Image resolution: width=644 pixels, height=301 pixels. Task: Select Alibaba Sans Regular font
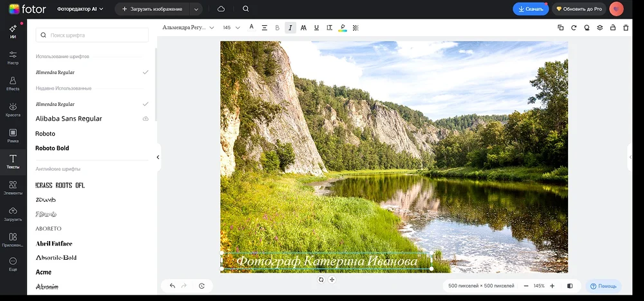pyautogui.click(x=69, y=119)
